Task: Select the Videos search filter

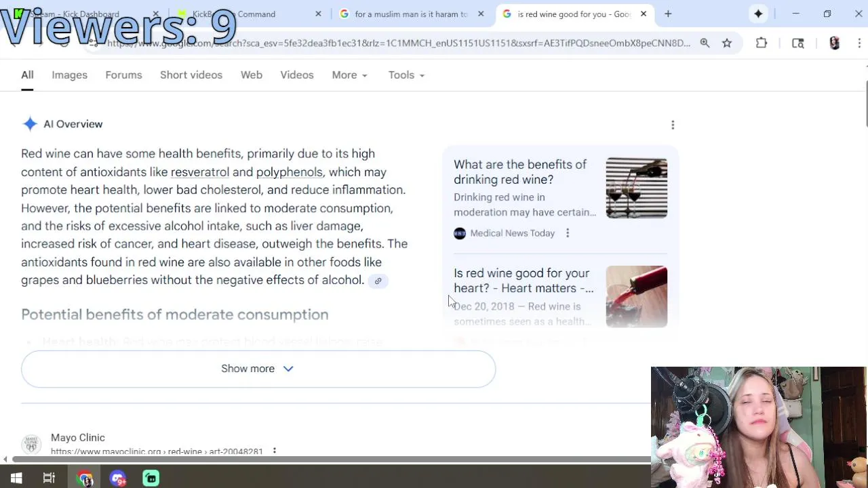Action: click(297, 75)
